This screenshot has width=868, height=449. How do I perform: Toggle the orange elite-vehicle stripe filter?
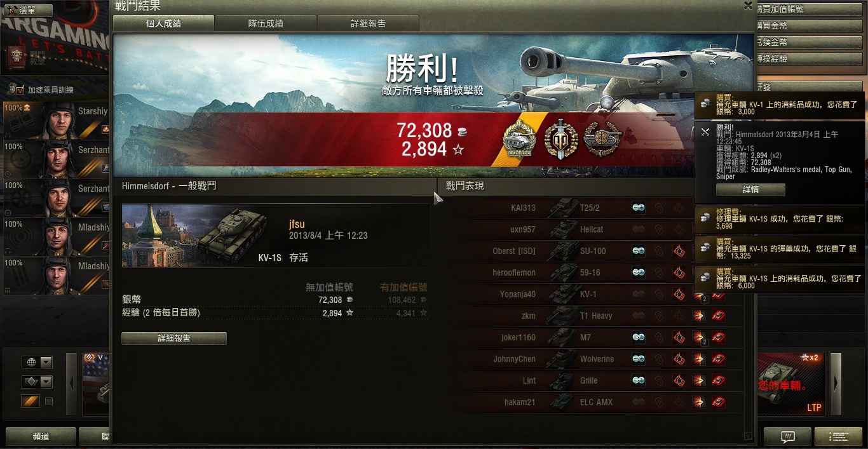[31, 401]
